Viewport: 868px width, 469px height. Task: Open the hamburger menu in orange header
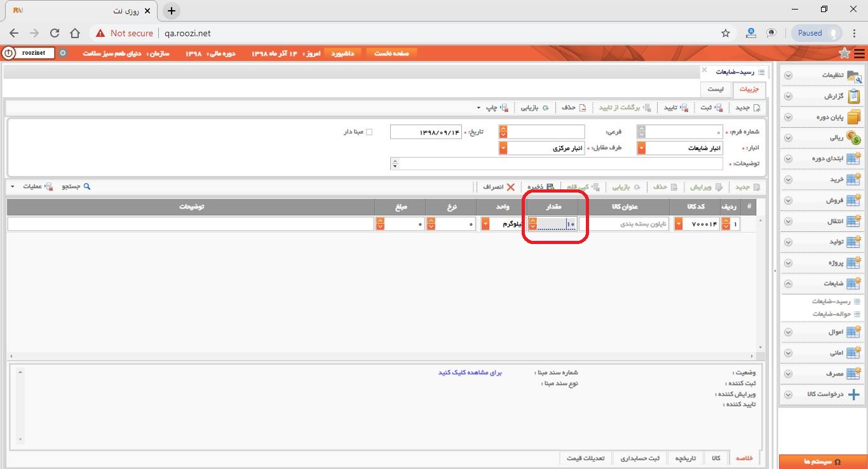(x=859, y=53)
